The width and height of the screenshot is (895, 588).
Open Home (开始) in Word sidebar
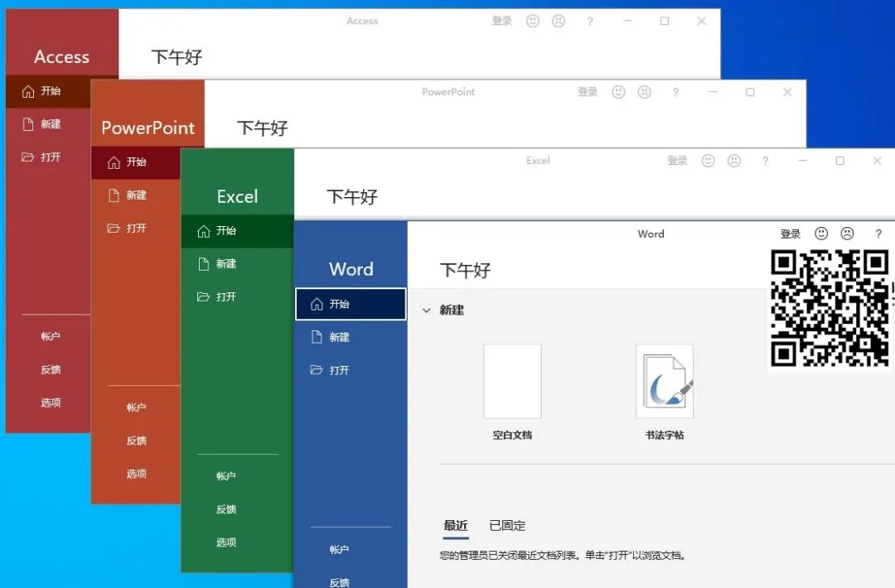pyautogui.click(x=351, y=304)
